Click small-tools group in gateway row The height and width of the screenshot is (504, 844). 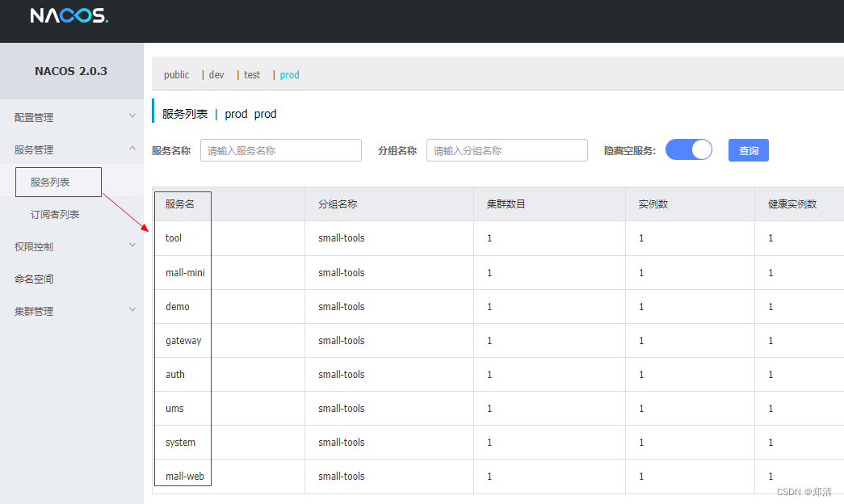tap(342, 340)
